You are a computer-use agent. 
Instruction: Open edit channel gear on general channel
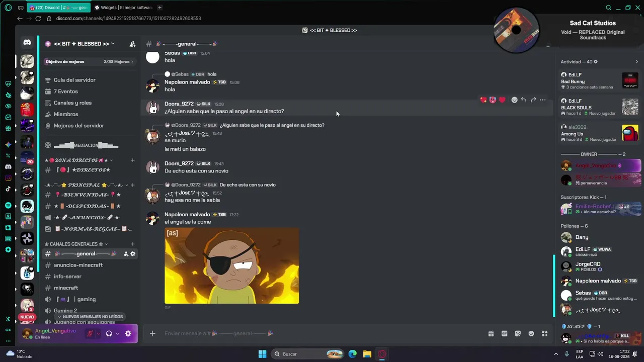[x=133, y=254]
